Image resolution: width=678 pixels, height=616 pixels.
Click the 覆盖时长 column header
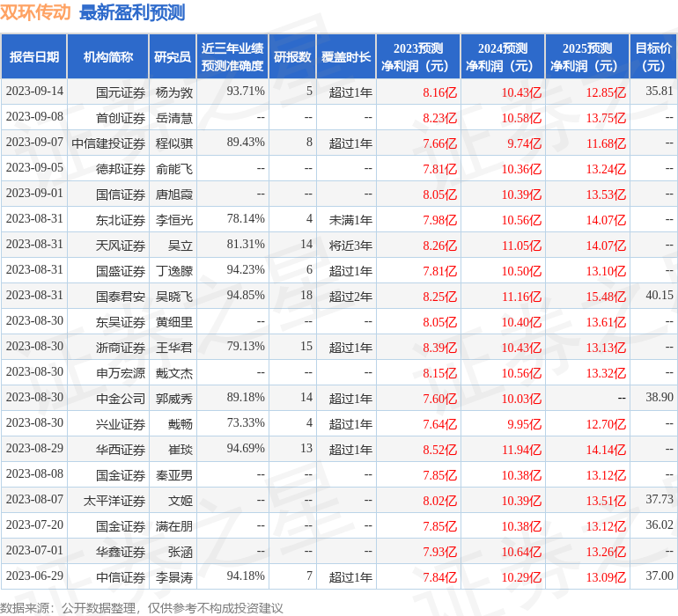pos(346,56)
